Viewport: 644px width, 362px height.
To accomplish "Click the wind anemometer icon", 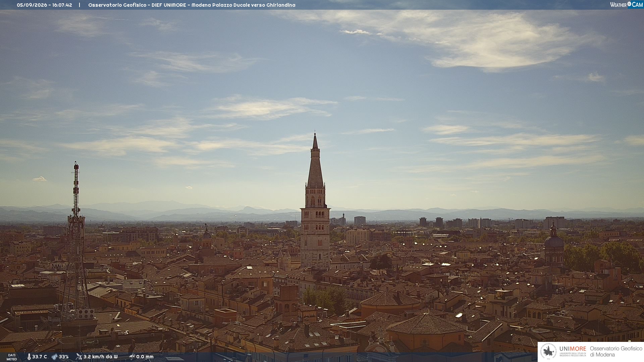I will [x=79, y=357].
